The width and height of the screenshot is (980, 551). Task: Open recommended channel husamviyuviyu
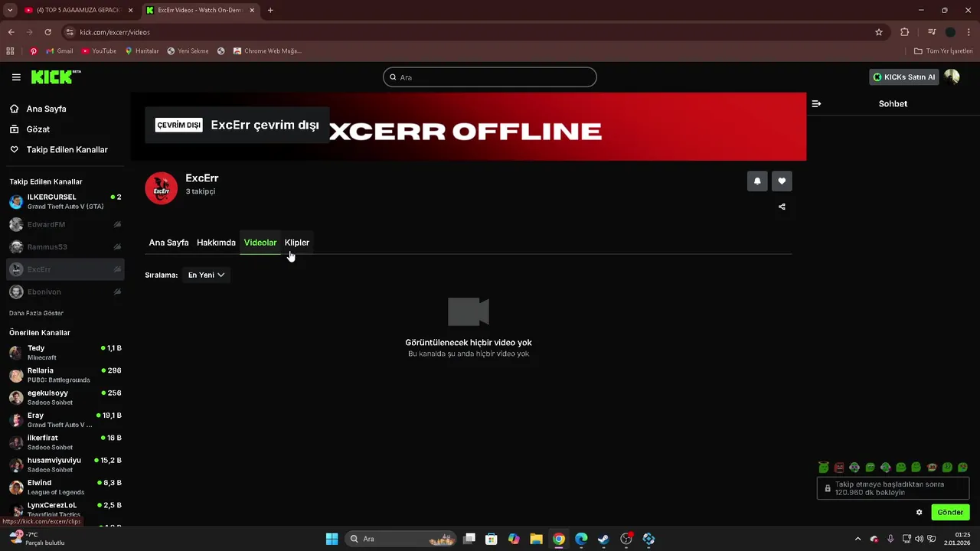click(65, 465)
